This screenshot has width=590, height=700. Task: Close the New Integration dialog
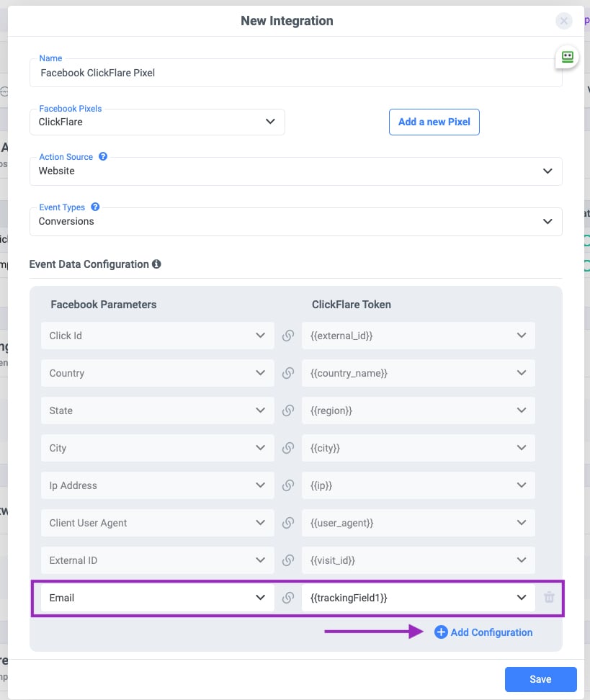pos(563,21)
